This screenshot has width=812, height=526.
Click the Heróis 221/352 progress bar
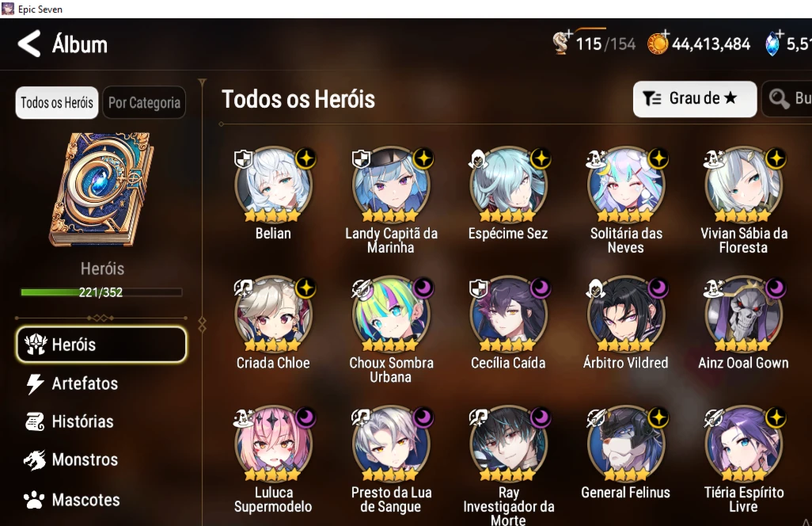point(101,292)
